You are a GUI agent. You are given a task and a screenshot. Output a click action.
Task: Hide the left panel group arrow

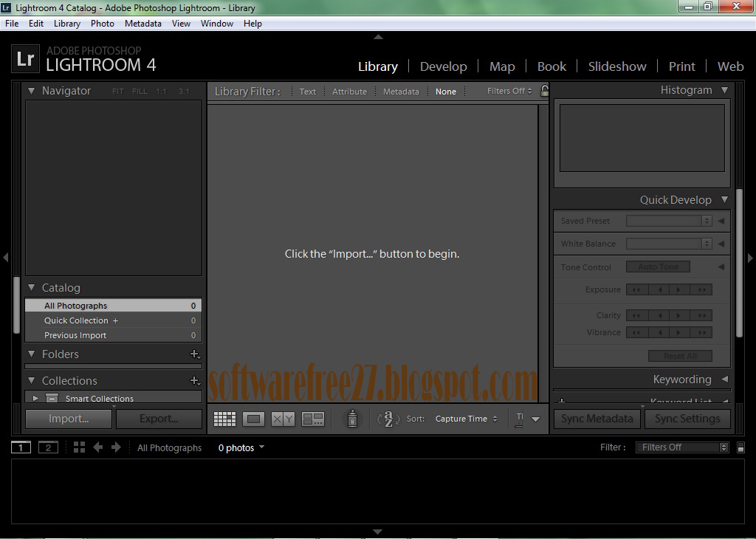tap(6, 258)
